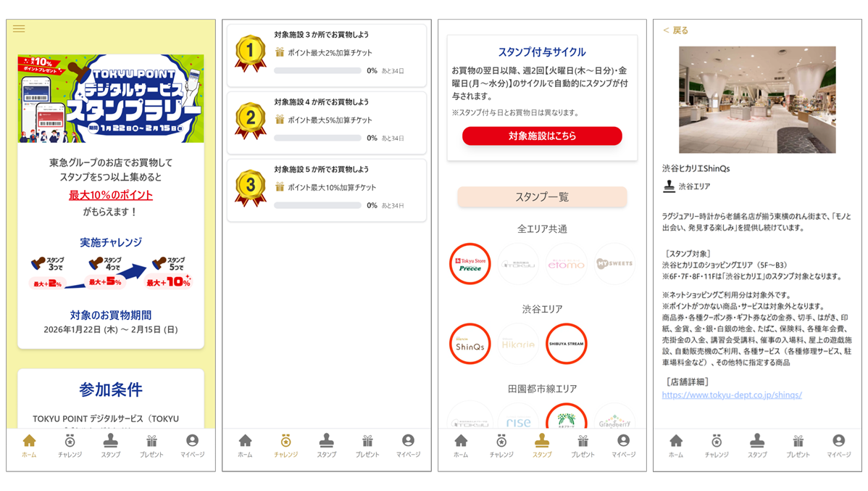This screenshot has height=491, width=868.
Task: Click the 全エリア共通 section label
Action: pyautogui.click(x=542, y=229)
